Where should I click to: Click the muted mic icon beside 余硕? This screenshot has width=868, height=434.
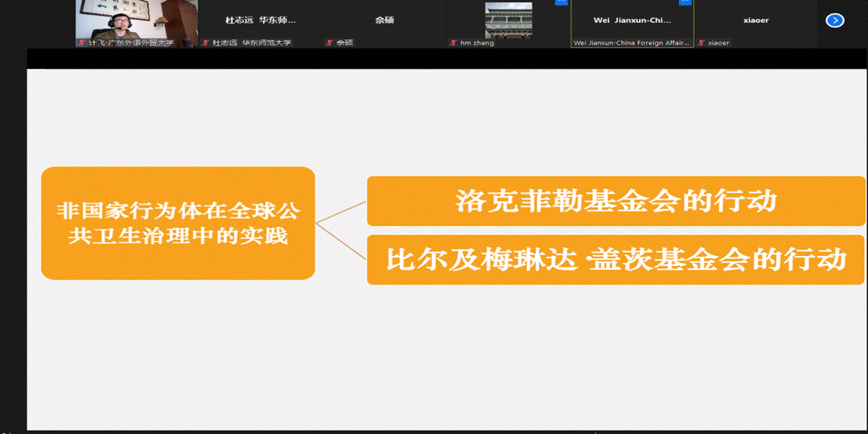click(x=330, y=42)
